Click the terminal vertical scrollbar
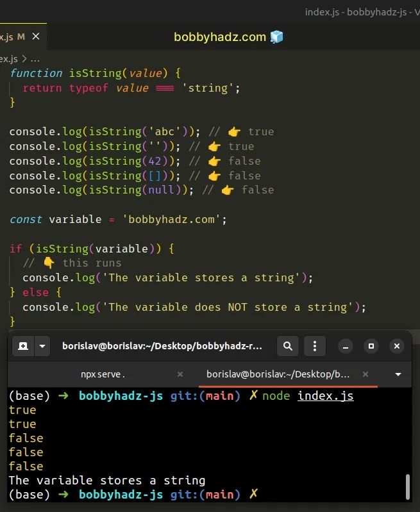The height and width of the screenshot is (512, 420). point(408,487)
